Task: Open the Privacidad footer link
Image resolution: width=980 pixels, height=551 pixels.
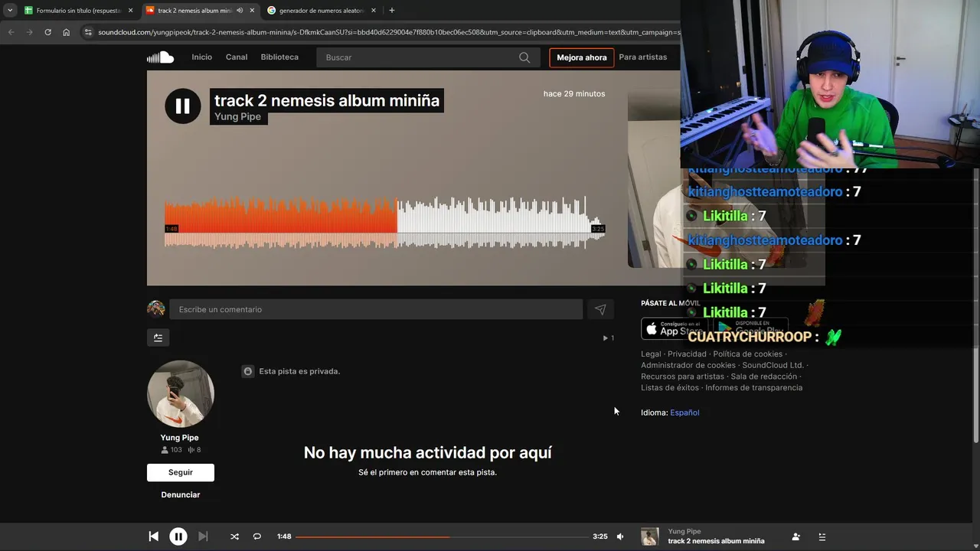Action: point(687,354)
